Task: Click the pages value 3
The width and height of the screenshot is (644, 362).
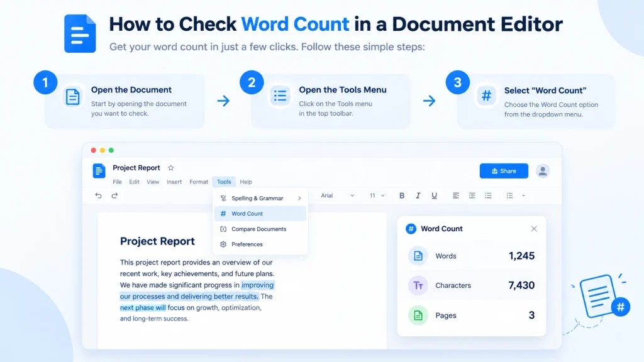Action: 531,315
